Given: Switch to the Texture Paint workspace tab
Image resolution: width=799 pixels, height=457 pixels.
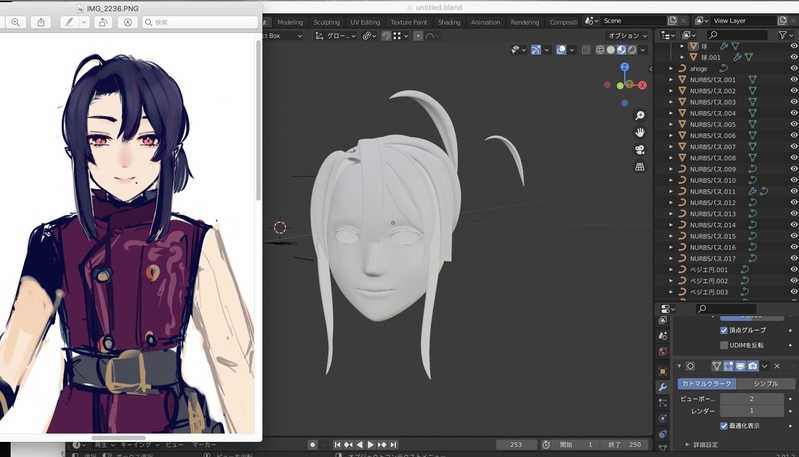Looking at the screenshot, I should [x=410, y=21].
